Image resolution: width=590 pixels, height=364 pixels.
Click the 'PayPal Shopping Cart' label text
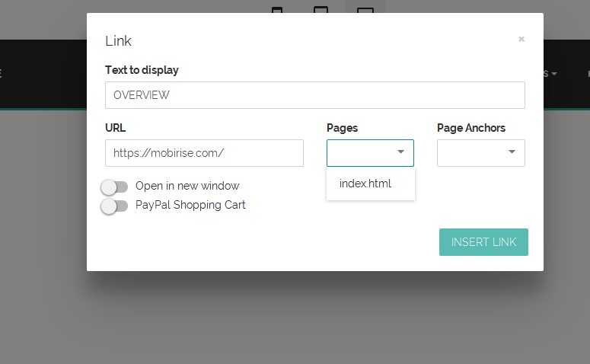point(190,205)
